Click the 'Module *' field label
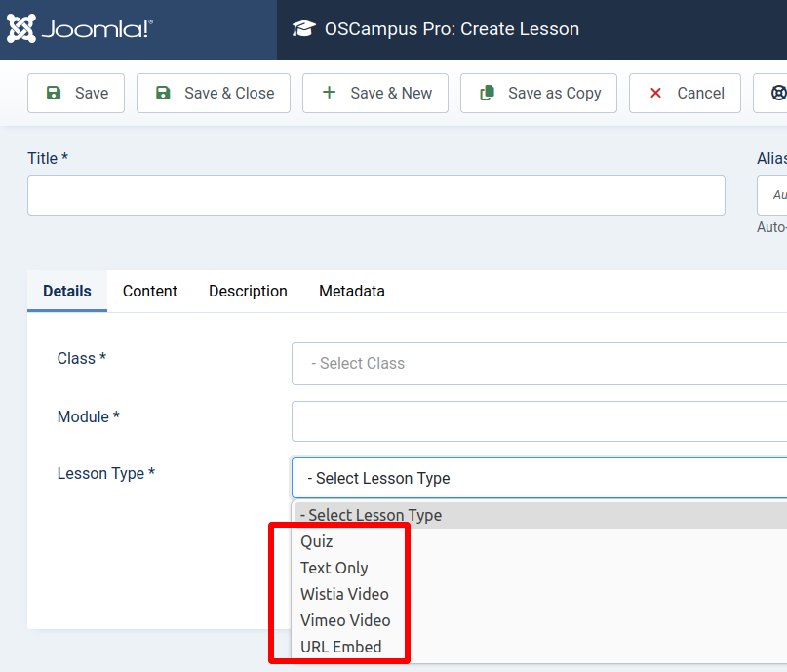The image size is (787, 672). pyautogui.click(x=89, y=416)
